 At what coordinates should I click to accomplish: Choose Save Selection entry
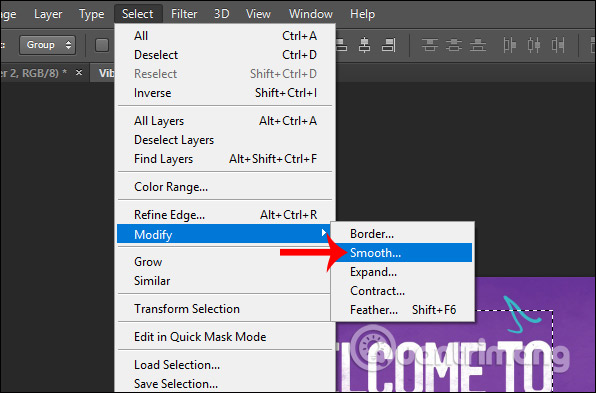click(225, 384)
